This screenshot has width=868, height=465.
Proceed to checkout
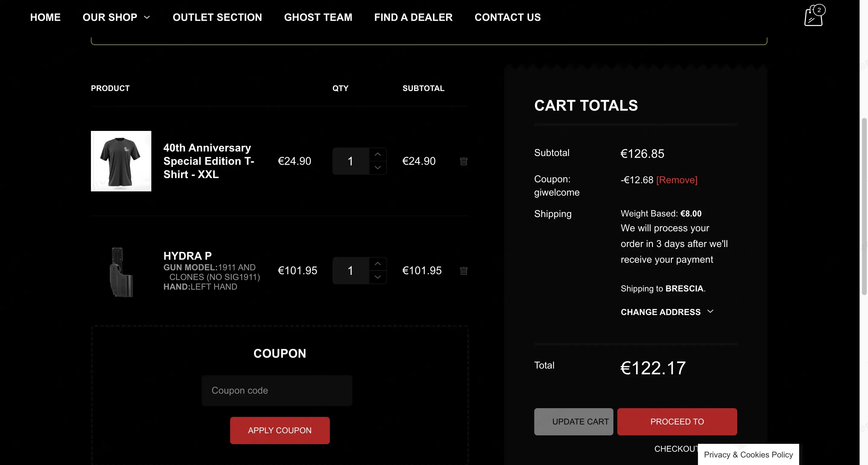(x=677, y=421)
